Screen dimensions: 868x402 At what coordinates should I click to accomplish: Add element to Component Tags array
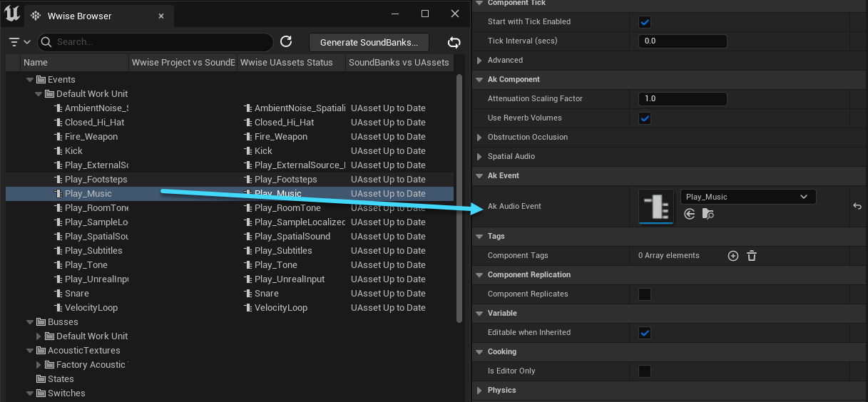tap(732, 256)
